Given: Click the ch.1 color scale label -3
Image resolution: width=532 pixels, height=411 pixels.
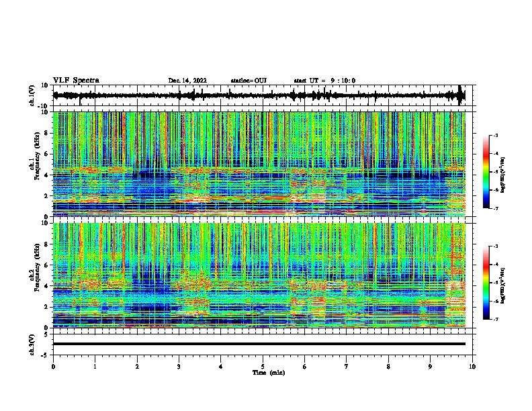Looking at the screenshot, I should coord(495,136).
